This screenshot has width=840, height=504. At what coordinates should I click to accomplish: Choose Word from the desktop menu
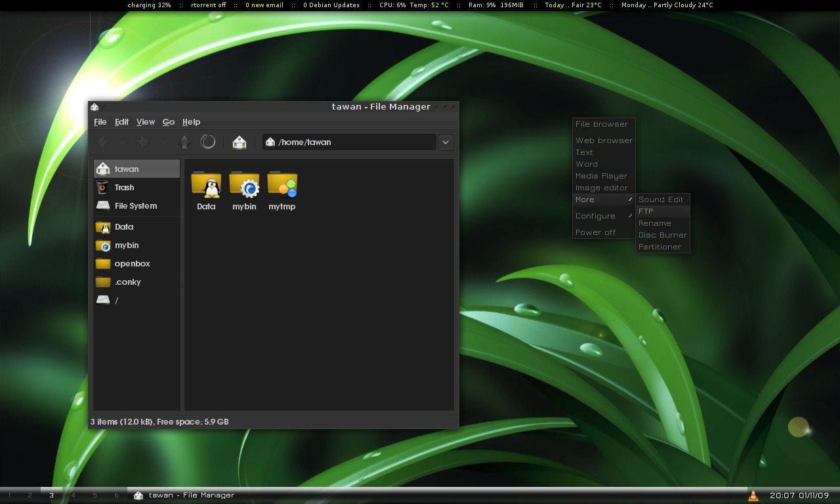[x=604, y=164]
